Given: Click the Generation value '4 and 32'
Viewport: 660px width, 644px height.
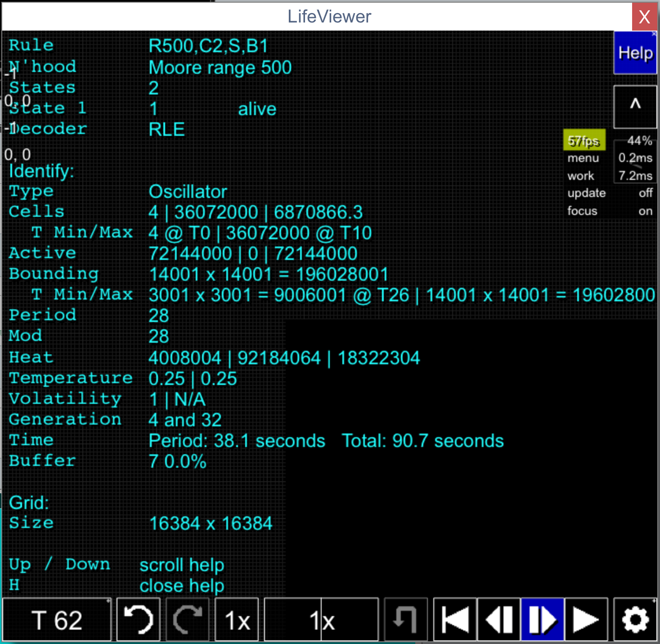Looking at the screenshot, I should pos(185,420).
